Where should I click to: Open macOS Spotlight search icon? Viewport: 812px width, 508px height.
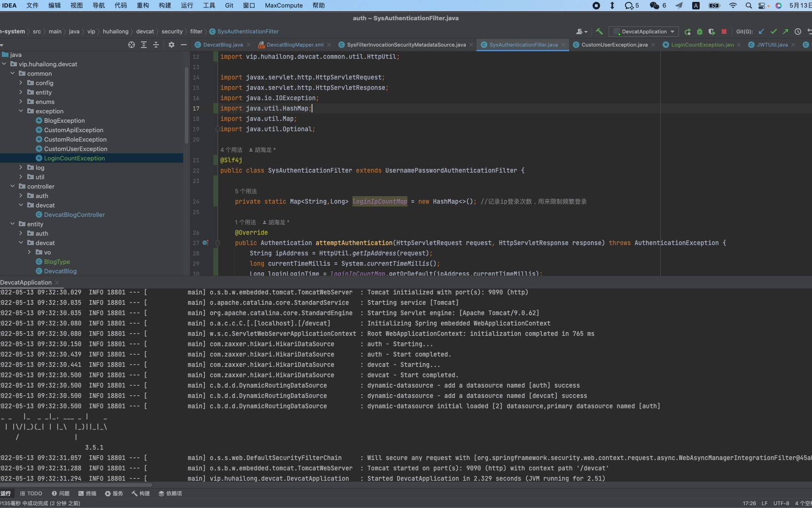tap(749, 6)
